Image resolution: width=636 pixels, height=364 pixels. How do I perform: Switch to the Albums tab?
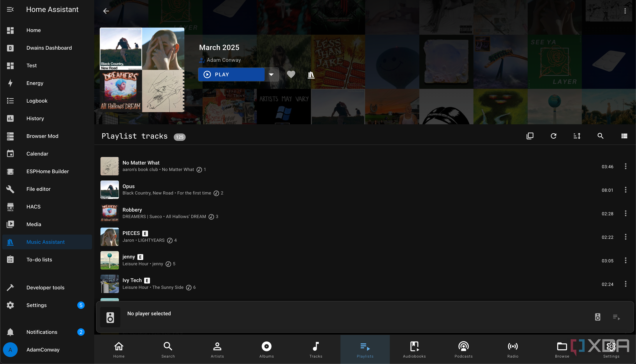click(266, 349)
